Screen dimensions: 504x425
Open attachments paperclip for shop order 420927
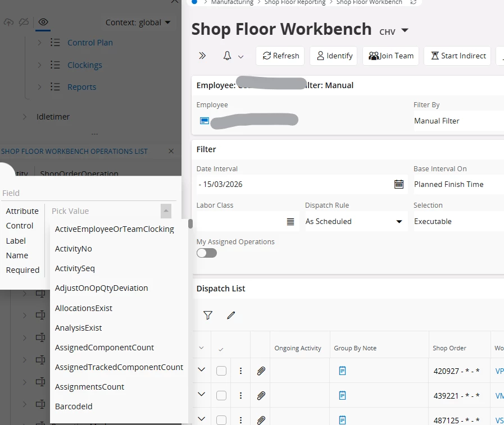pyautogui.click(x=261, y=371)
